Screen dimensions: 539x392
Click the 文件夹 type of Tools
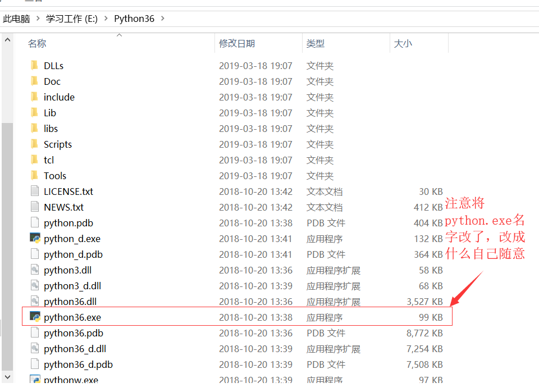(x=320, y=176)
